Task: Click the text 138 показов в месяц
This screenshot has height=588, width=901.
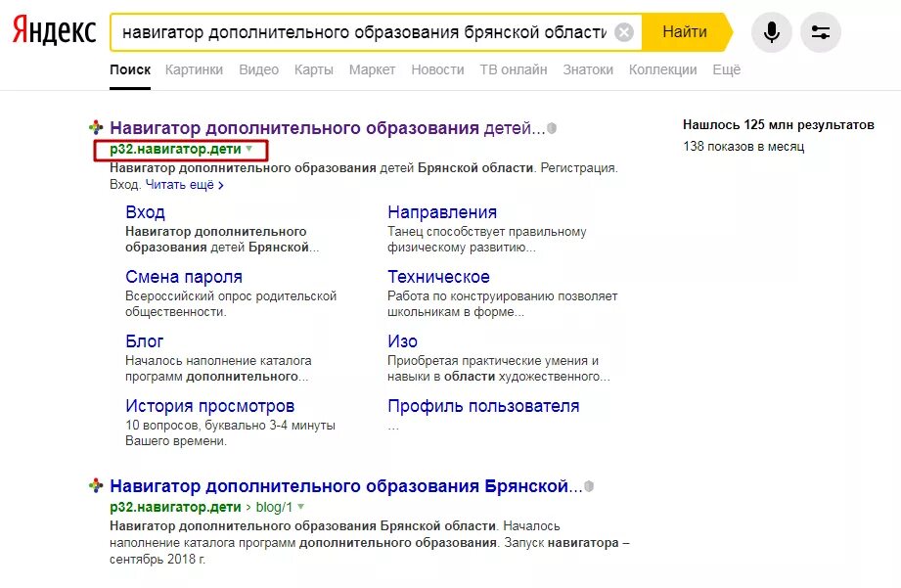Action: point(743,146)
